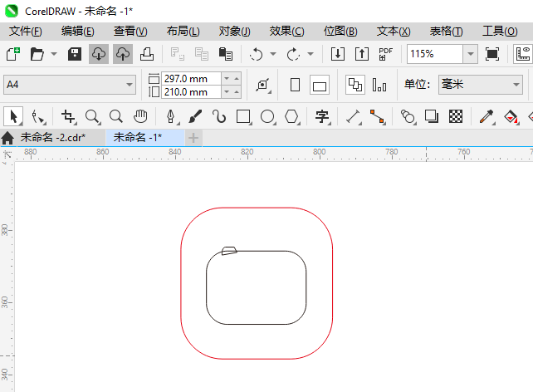
Task: Select the Crop tool
Action: pos(68,116)
